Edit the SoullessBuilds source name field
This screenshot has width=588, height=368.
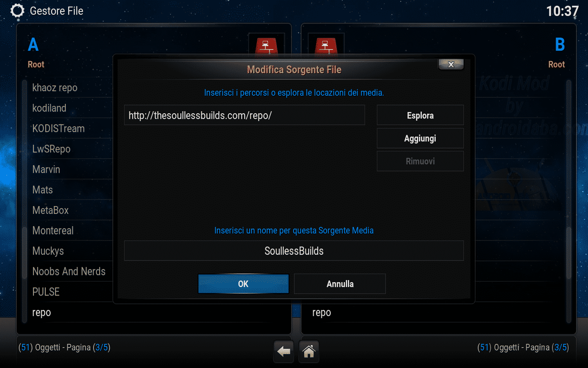click(294, 251)
